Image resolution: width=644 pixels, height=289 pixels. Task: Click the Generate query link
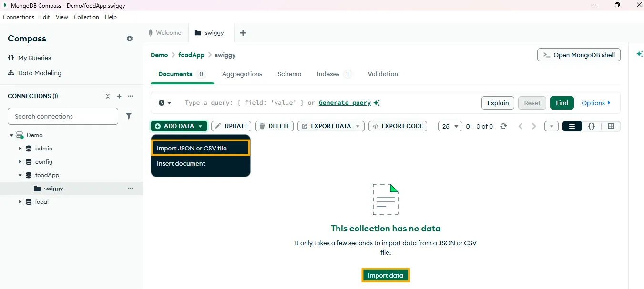coord(345,103)
